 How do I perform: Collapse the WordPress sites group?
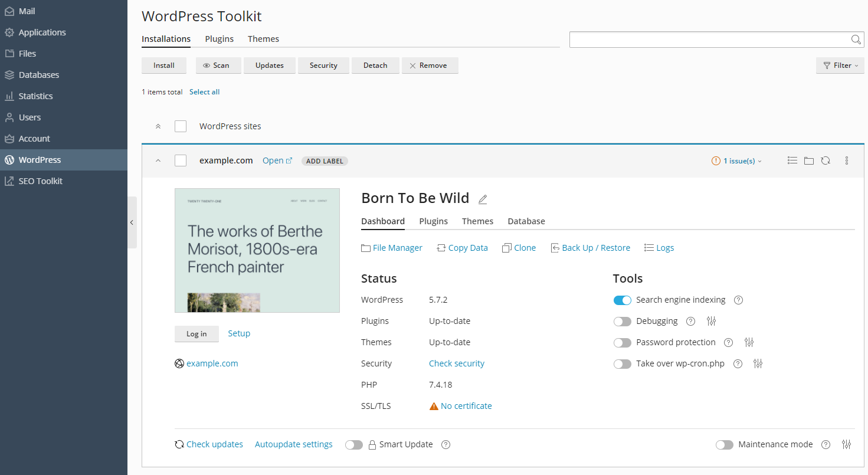[x=158, y=126]
